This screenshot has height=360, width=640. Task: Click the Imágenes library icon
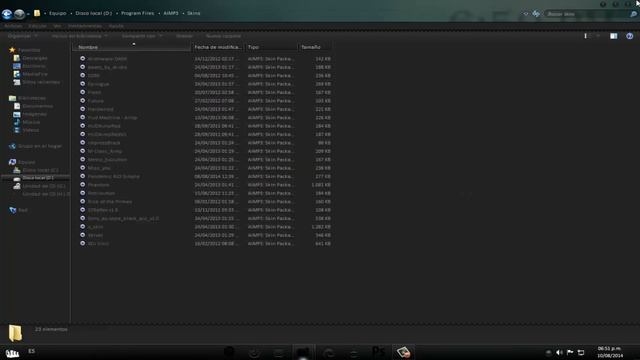coord(17,114)
